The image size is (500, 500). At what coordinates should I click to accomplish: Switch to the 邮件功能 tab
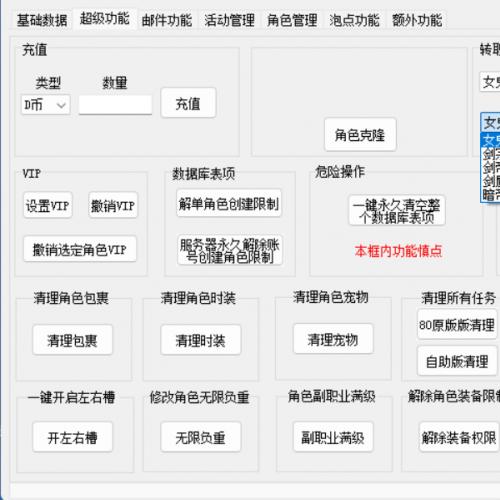click(167, 20)
